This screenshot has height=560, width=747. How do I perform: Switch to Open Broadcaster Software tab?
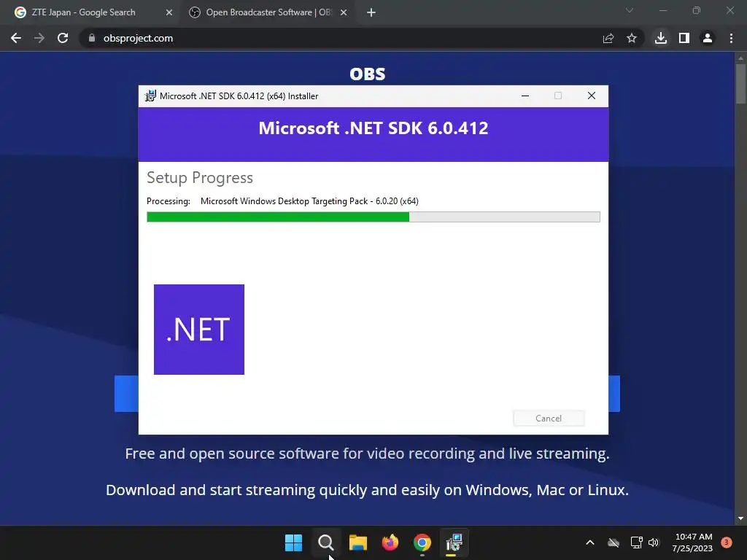pos(268,12)
